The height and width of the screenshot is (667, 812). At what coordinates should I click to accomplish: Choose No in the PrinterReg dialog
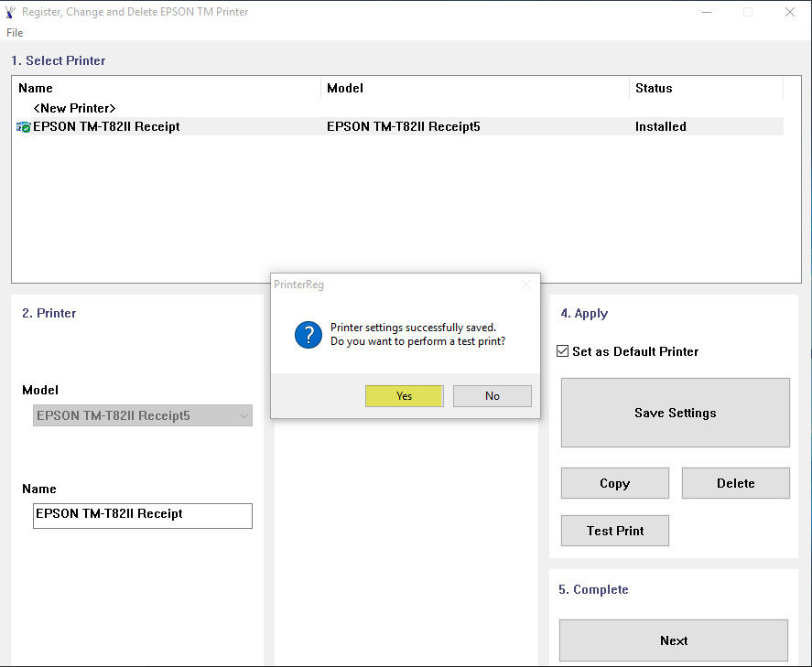(x=493, y=396)
